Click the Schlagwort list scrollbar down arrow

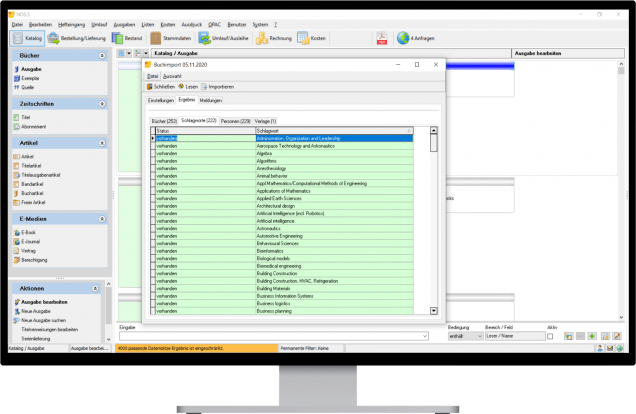tap(433, 312)
